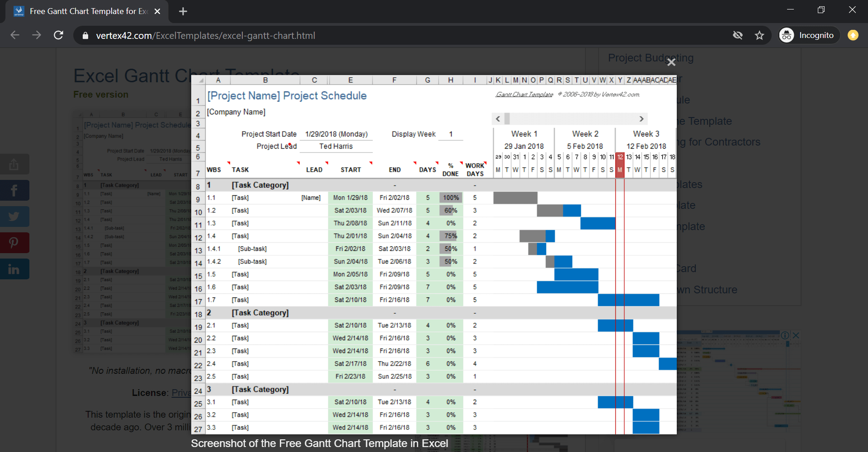This screenshot has width=868, height=452.
Task: Reload the vertex42 page
Action: coord(58,35)
